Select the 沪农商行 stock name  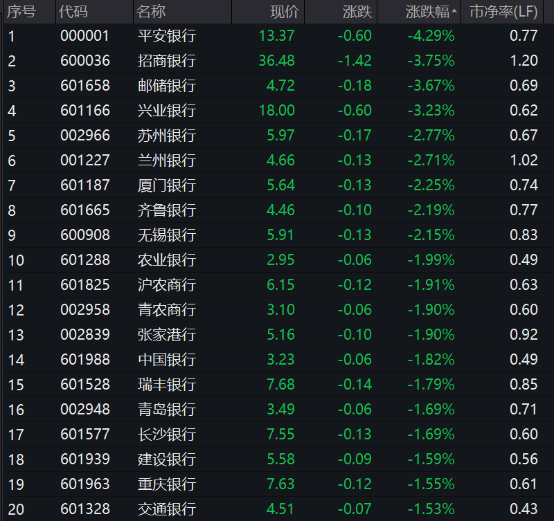(x=167, y=285)
